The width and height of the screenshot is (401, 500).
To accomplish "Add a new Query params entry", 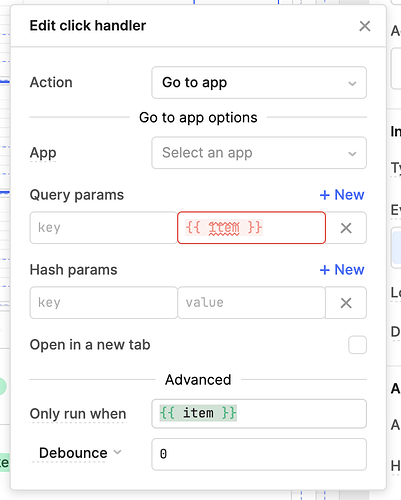I will point(342,195).
